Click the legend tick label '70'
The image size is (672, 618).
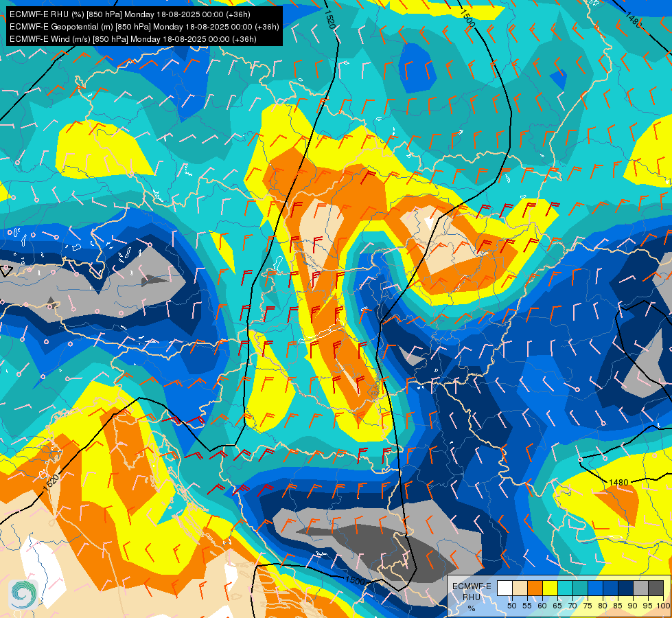coord(572,606)
